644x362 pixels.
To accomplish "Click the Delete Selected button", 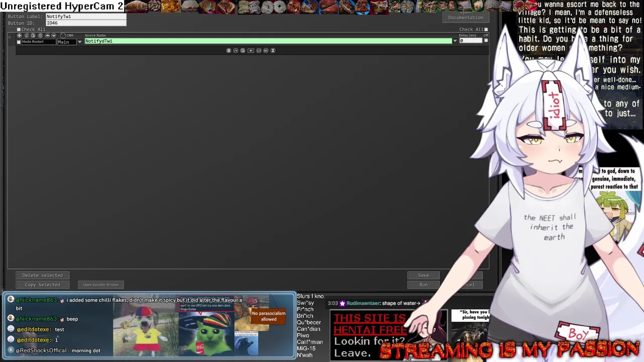I will (43, 275).
